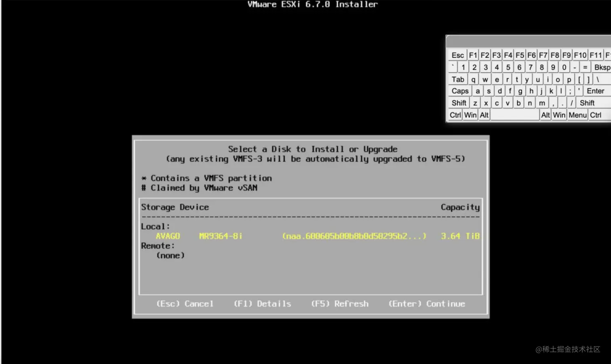
Task: Click the comma key
Action: click(x=553, y=103)
